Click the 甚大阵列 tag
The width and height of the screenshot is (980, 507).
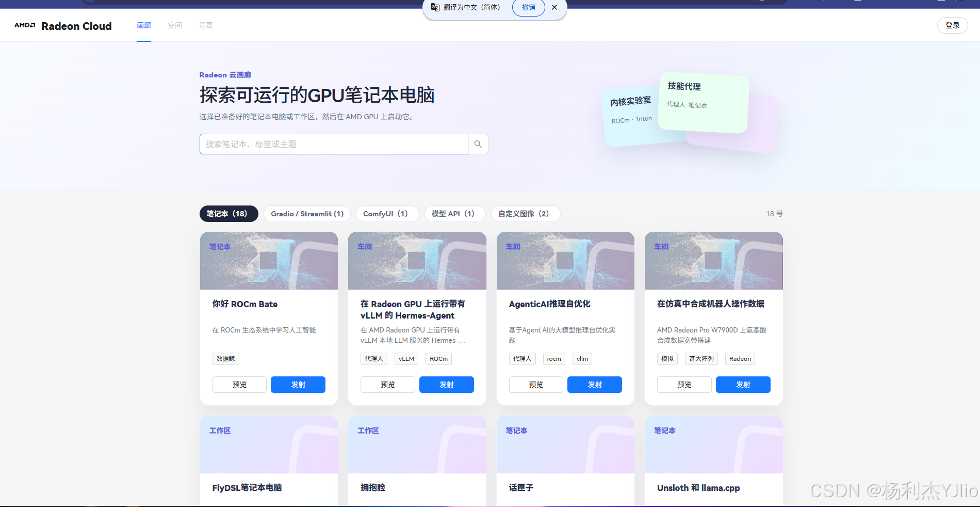[x=701, y=359]
